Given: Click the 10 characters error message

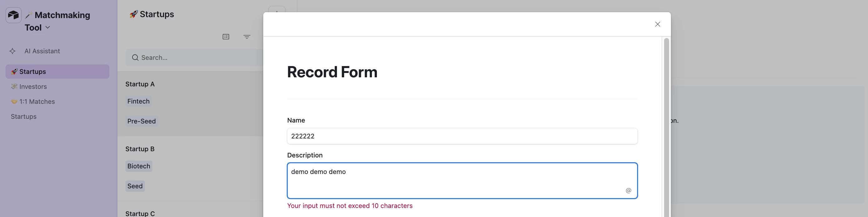Looking at the screenshot, I should click(x=350, y=205).
